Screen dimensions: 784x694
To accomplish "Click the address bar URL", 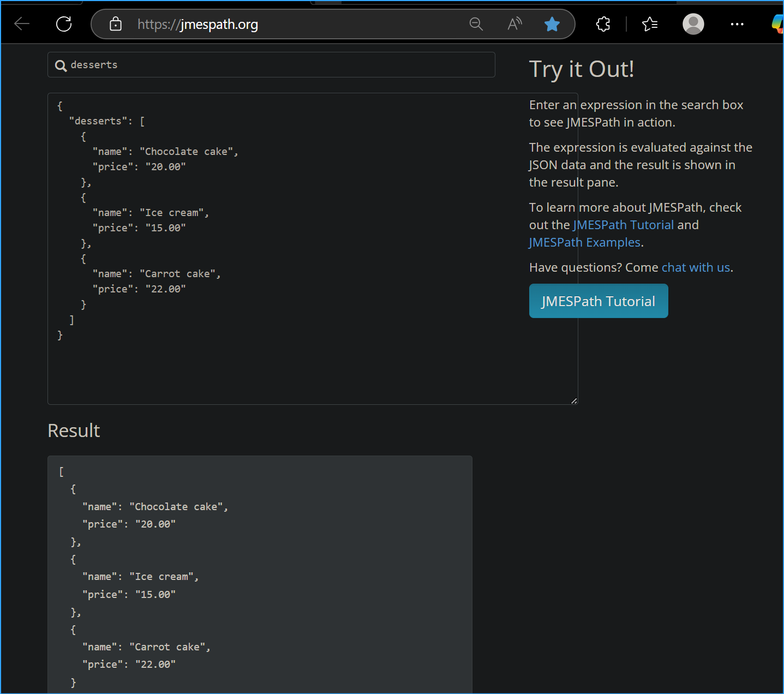I will 198,24.
